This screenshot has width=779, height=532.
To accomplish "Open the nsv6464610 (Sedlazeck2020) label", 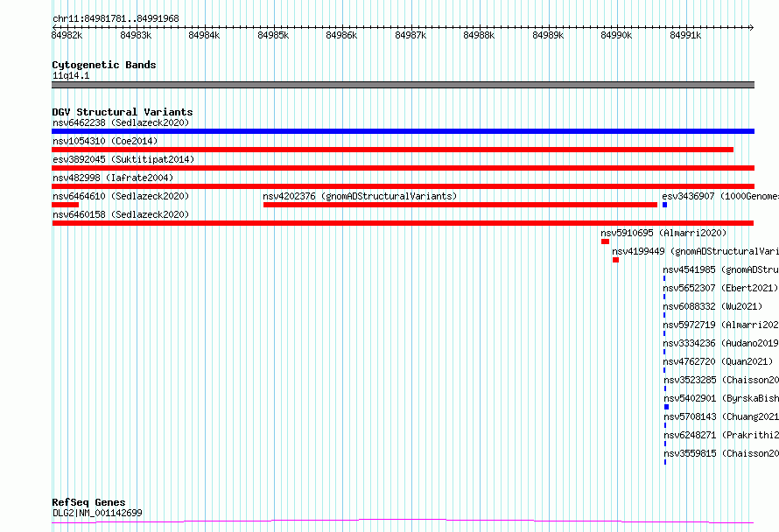I will [x=121, y=196].
